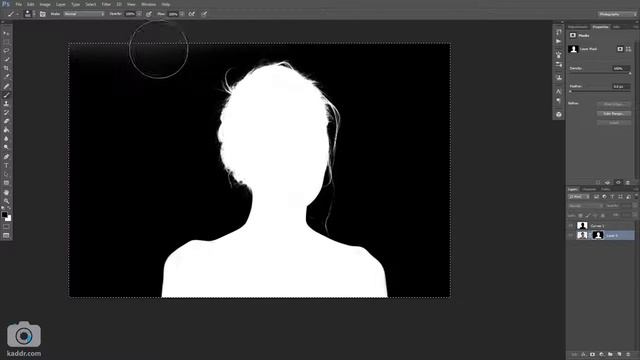The height and width of the screenshot is (360, 640).
Task: Open the layer filter Kind dropdown
Action: pyautogui.click(x=578, y=197)
